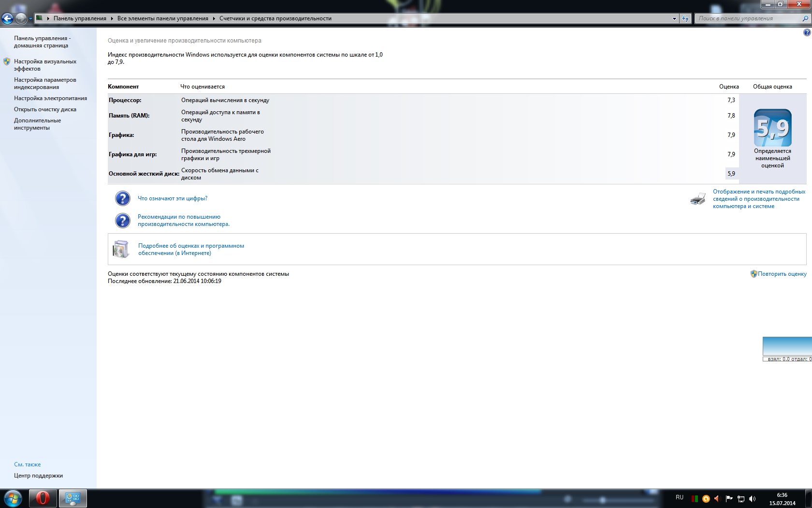Click 'Повторить оценку' to rerun assessment

pyautogui.click(x=782, y=274)
